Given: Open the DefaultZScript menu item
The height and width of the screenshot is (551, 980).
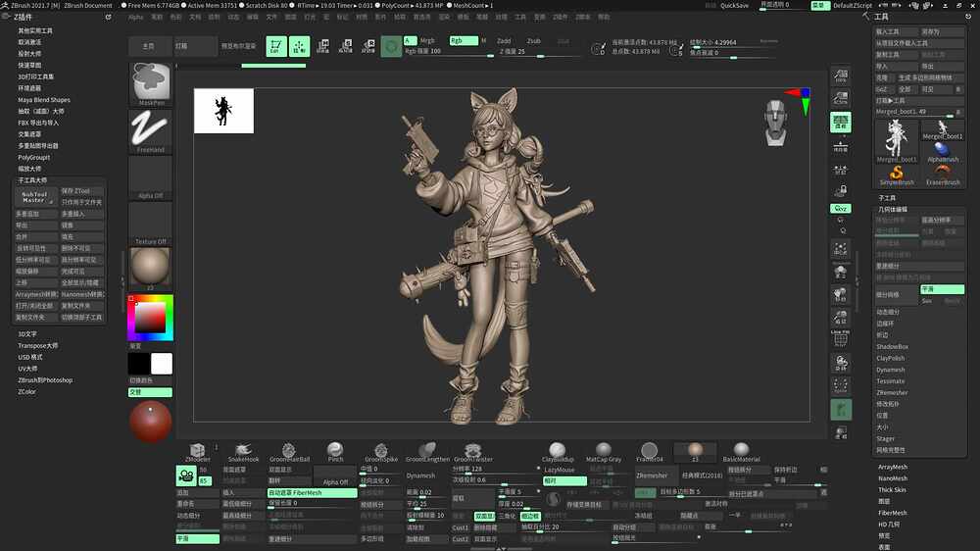Looking at the screenshot, I should [853, 5].
